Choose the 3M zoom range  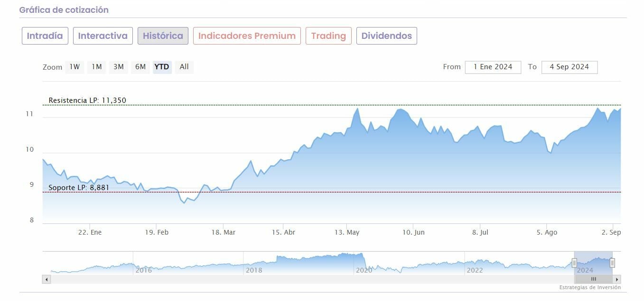119,67
